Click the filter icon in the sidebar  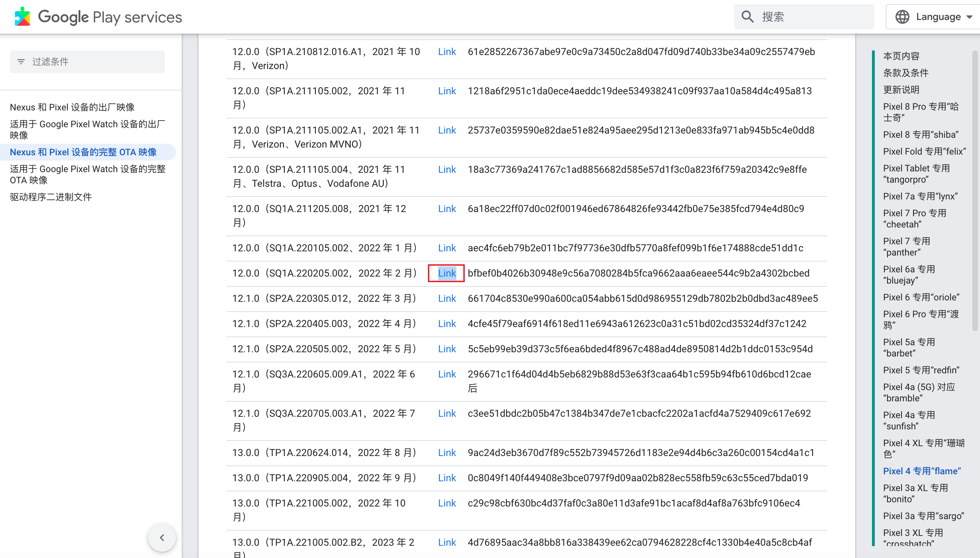[21, 62]
